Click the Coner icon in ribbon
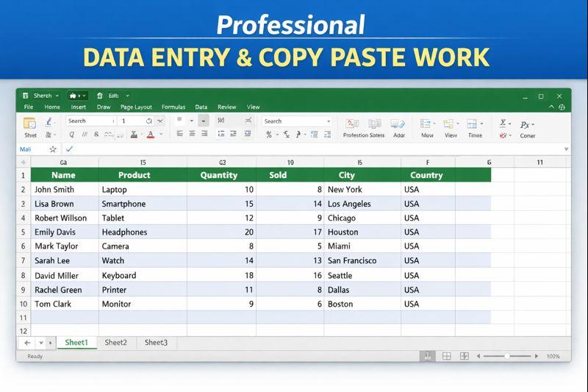Image resolution: width=588 pixels, height=392 pixels. 527,125
